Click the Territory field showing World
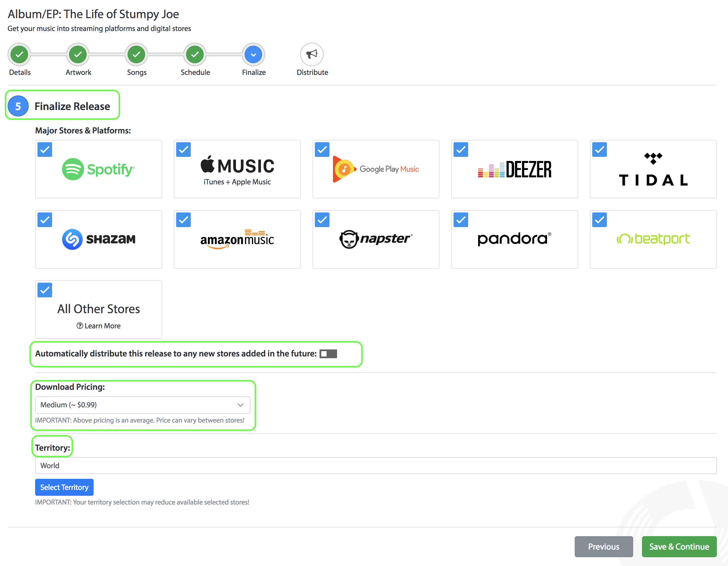The height and width of the screenshot is (566, 728). 376,466
